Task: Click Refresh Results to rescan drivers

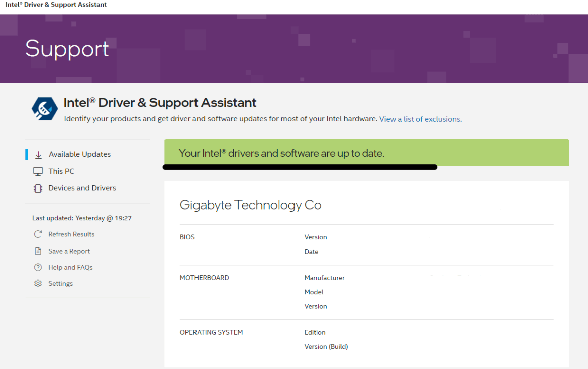Action: [71, 234]
